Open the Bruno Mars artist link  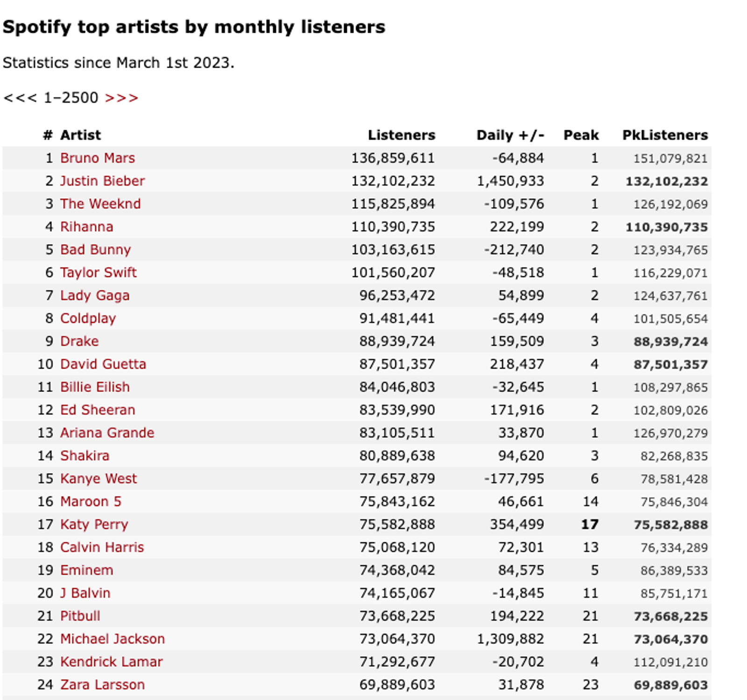point(98,158)
